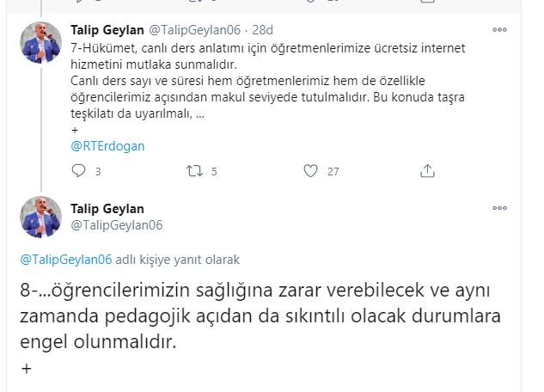
Task: Open the profile photo beside the first tweet
Action: coord(41,43)
